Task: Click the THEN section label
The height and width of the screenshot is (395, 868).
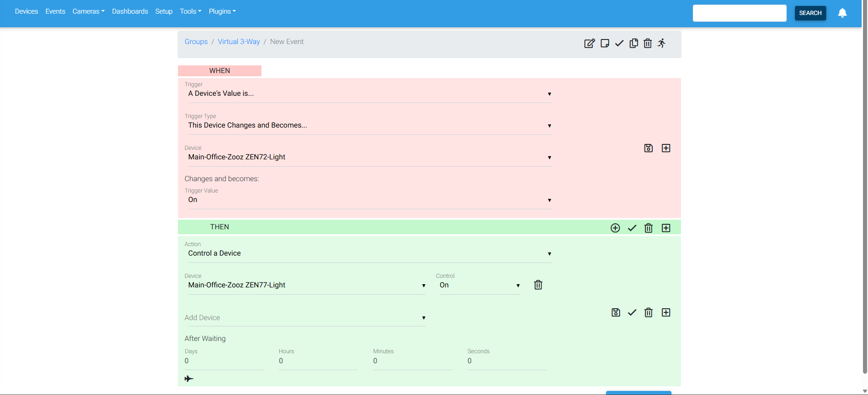Action: point(220,227)
